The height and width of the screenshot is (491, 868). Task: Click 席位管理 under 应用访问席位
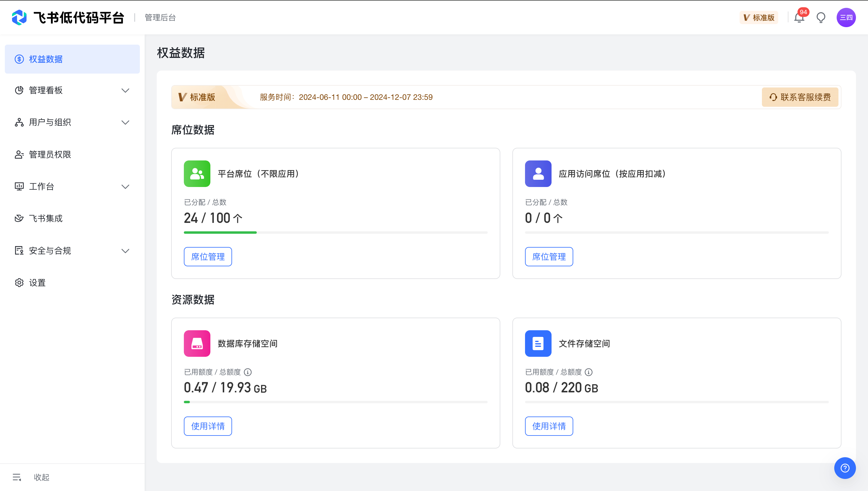tap(549, 257)
